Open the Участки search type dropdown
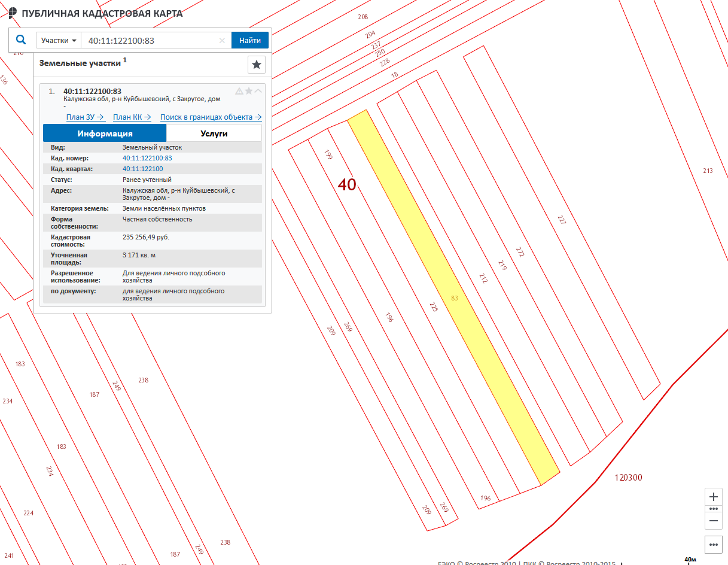Image resolution: width=728 pixels, height=565 pixels. point(59,41)
